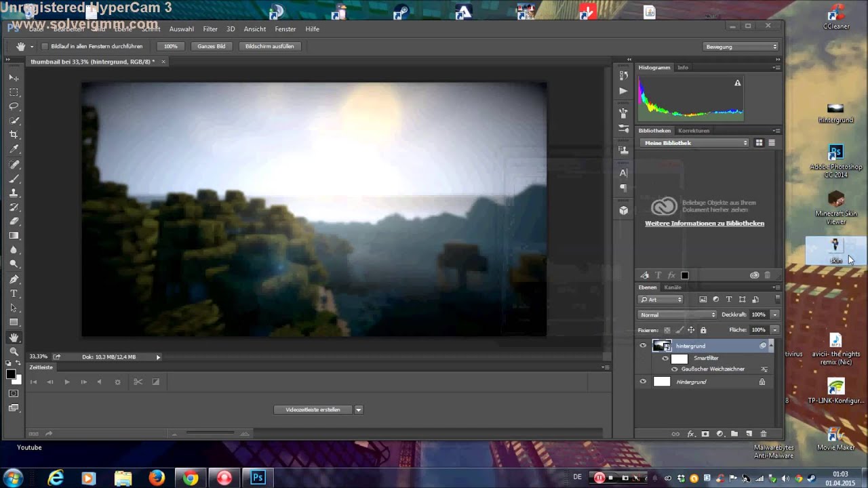
Task: Open Weitere Informationen zu Bibliotheken link
Action: (x=705, y=224)
